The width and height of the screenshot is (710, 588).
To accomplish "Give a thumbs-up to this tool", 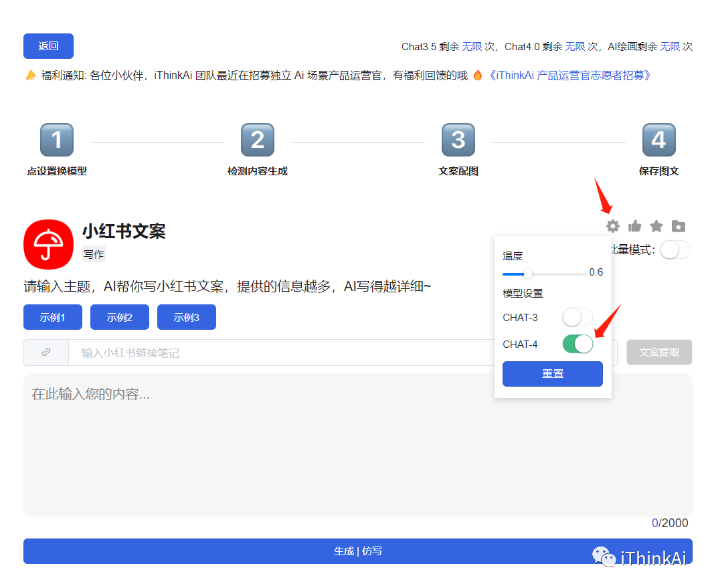I will point(634,226).
